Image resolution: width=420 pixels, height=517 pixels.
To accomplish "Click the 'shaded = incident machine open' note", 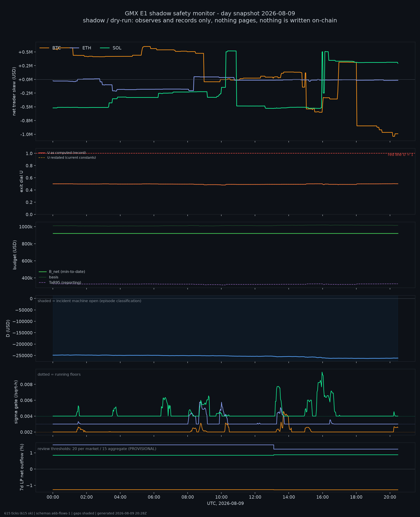I will pyautogui.click(x=89, y=301).
